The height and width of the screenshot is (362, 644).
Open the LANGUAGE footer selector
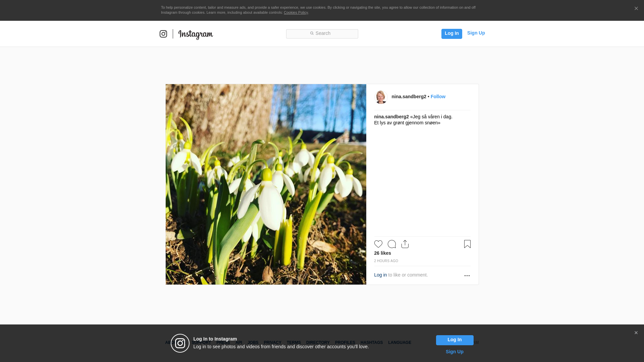[399, 343]
